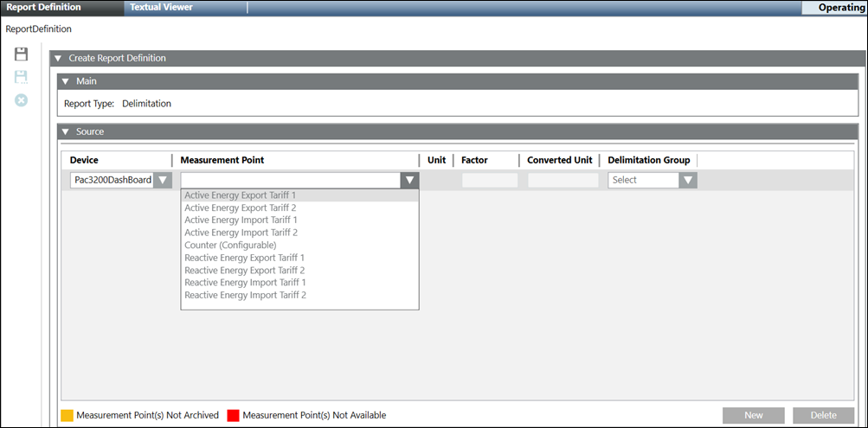Image resolution: width=868 pixels, height=428 pixels.
Task: Click the Delete button
Action: 823,415
